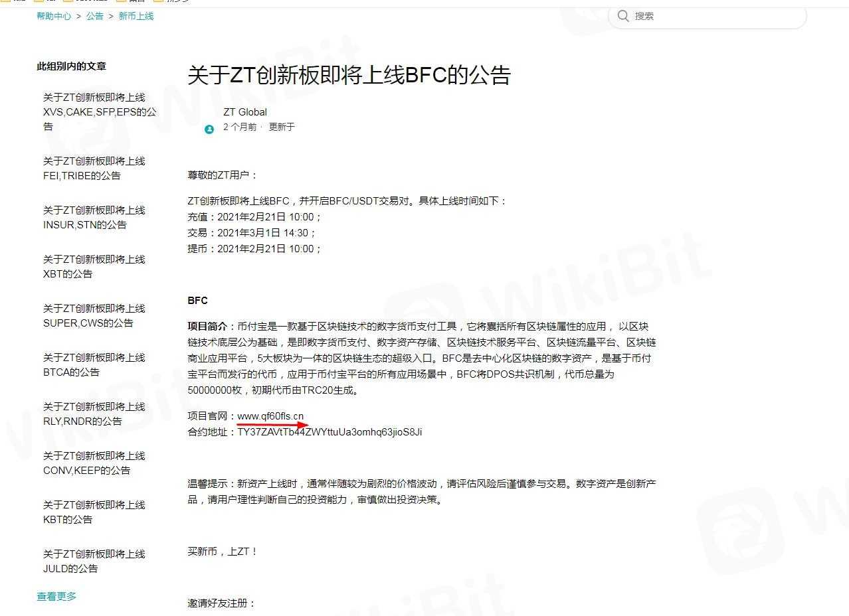Open the JULD listing announcement
Viewport: 849px width, 616px height.
pos(94,562)
